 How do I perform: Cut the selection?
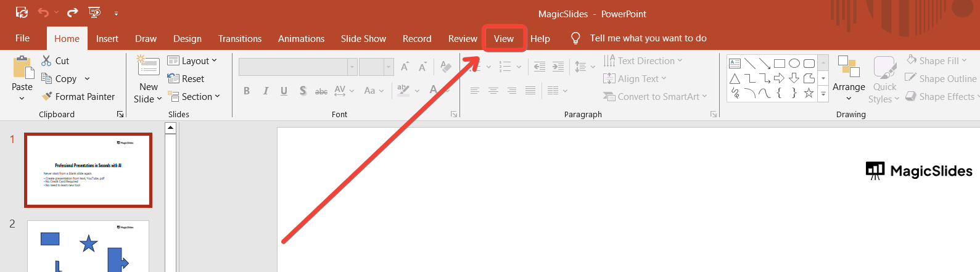click(x=55, y=60)
